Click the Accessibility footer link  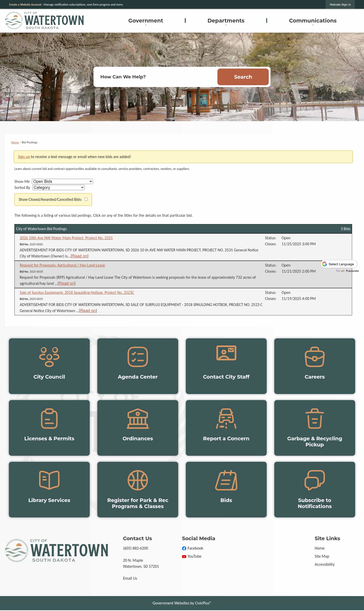coord(325,564)
